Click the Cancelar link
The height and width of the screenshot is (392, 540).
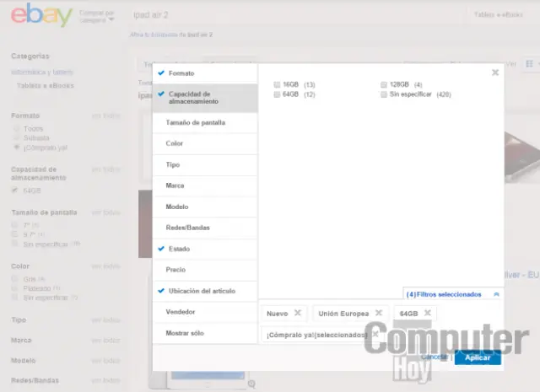(434, 357)
